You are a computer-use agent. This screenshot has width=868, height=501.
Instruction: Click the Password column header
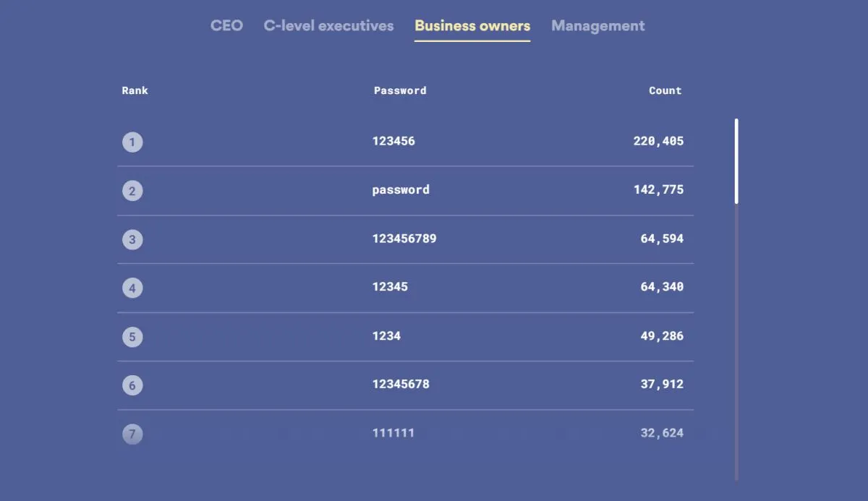coord(400,90)
